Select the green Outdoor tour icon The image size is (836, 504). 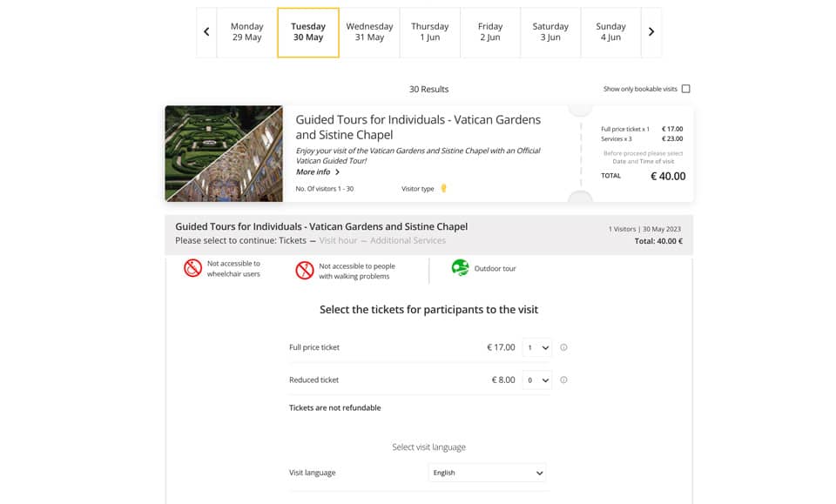[459, 269]
